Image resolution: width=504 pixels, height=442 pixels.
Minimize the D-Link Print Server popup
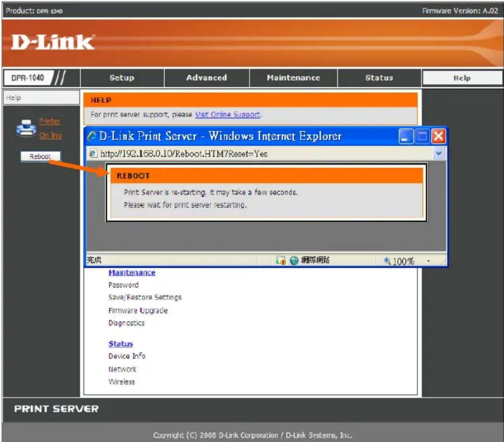[x=406, y=136]
